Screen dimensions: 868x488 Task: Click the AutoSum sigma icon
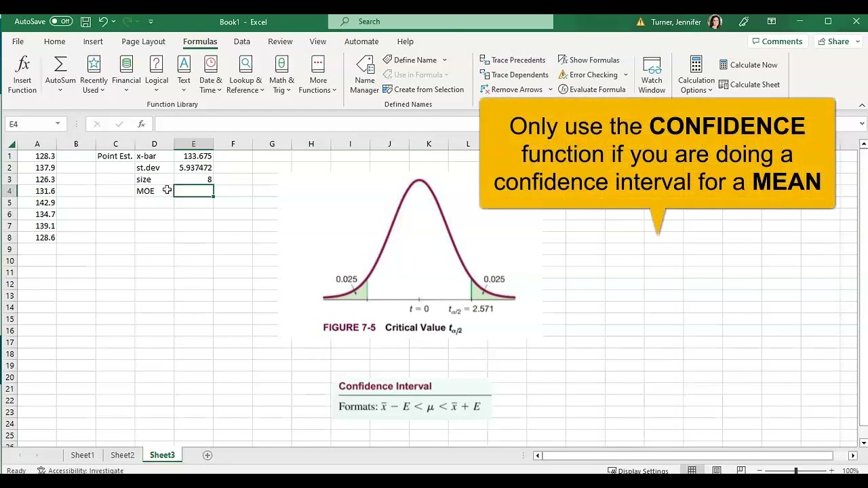coord(60,64)
